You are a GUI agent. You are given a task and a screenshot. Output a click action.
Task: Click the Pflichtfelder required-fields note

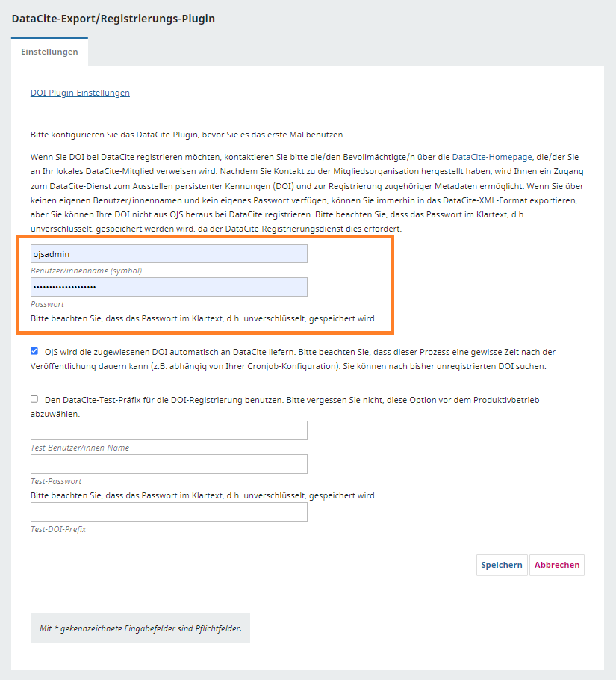pyautogui.click(x=140, y=629)
